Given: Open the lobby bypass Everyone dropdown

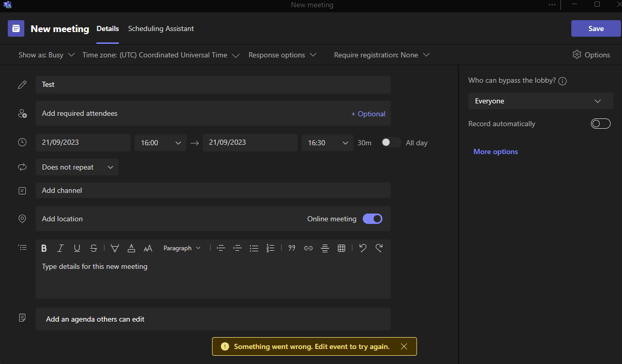Looking at the screenshot, I should point(540,101).
